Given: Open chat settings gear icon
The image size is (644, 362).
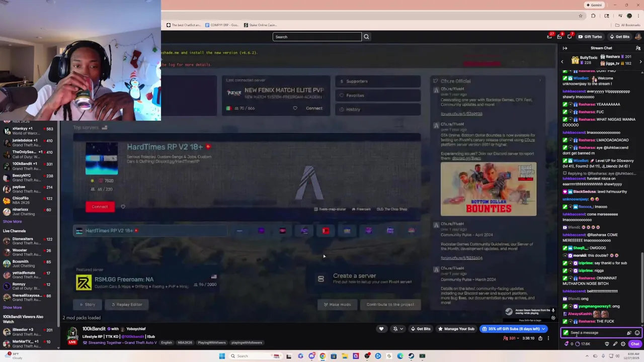Looking at the screenshot, I should pos(623,344).
